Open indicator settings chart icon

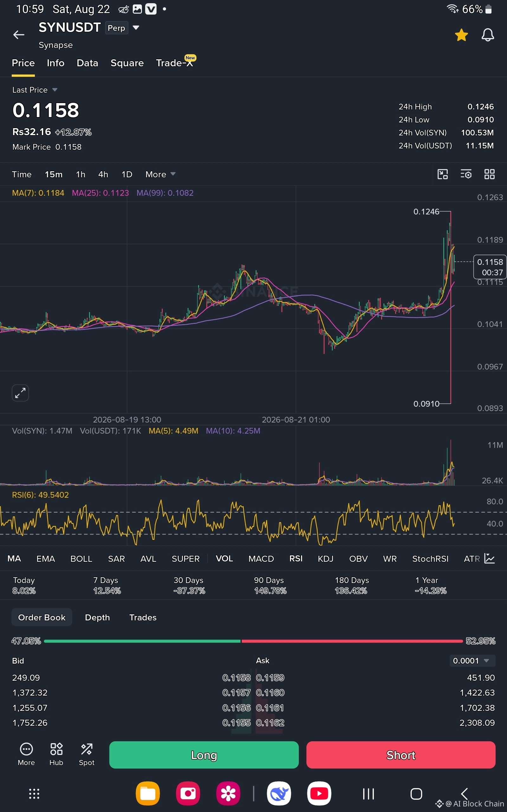(x=490, y=558)
